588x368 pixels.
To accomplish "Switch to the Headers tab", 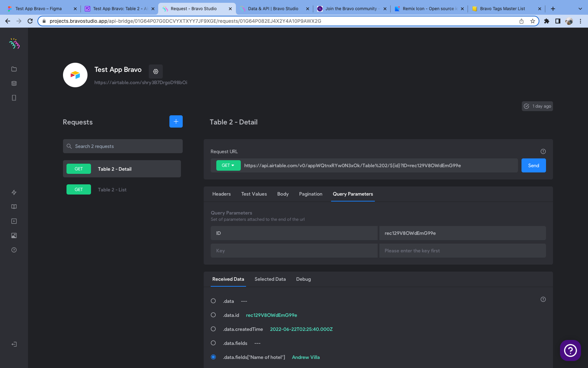I will pyautogui.click(x=222, y=194).
